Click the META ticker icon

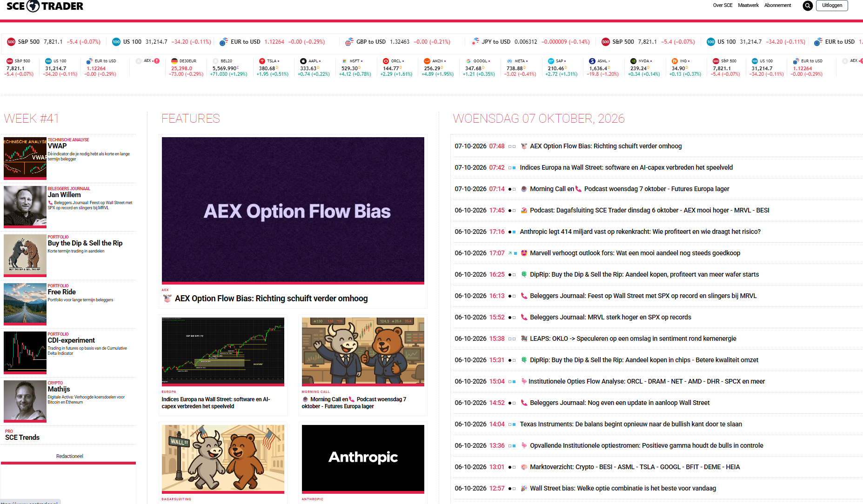click(x=510, y=61)
